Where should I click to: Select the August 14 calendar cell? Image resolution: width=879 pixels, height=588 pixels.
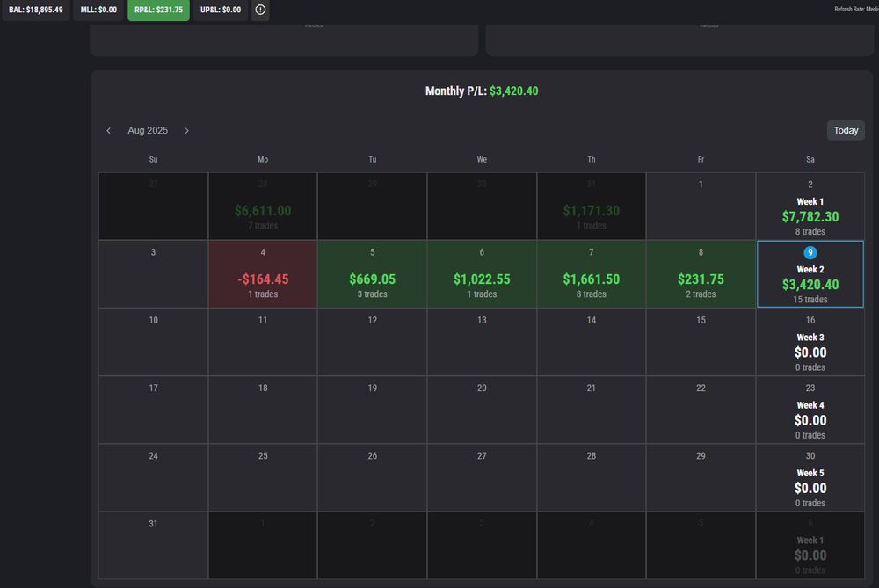pos(592,342)
